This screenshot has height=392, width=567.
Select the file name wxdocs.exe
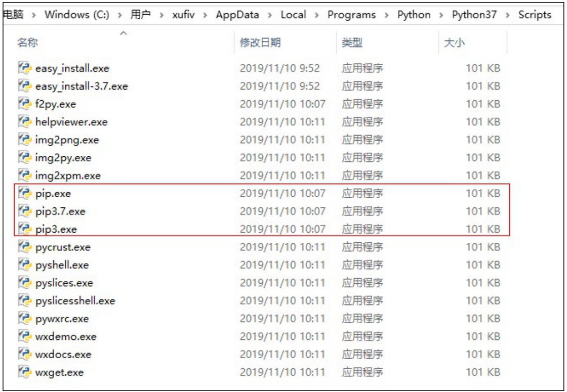click(x=63, y=355)
